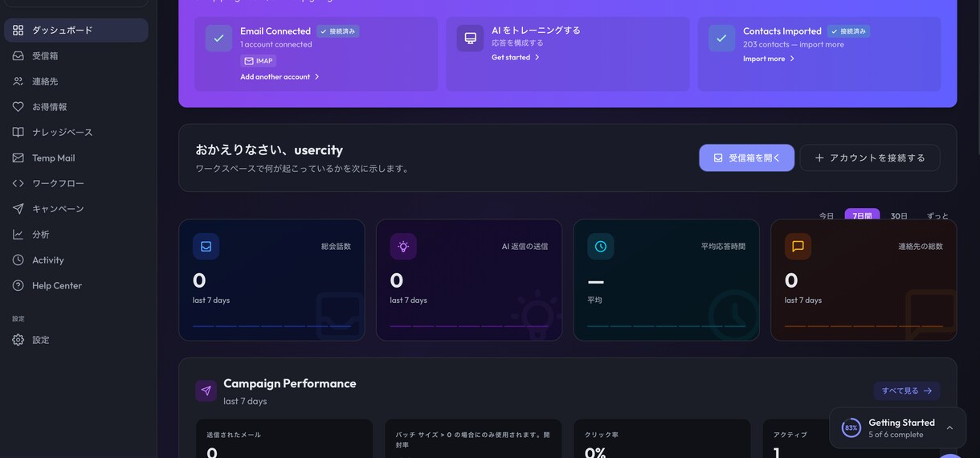Open ダッシュボード in sidebar
Viewport: 980px width, 458px height.
coord(76,30)
